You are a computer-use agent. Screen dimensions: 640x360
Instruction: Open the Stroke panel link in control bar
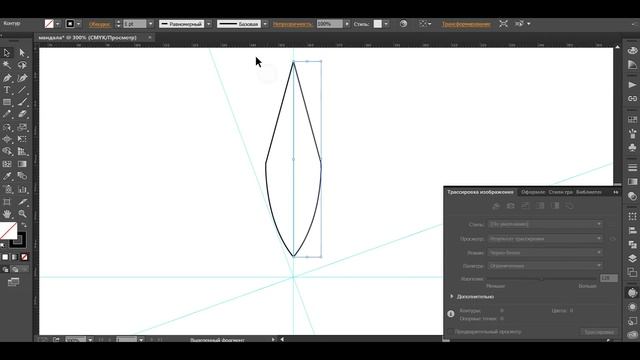point(99,24)
